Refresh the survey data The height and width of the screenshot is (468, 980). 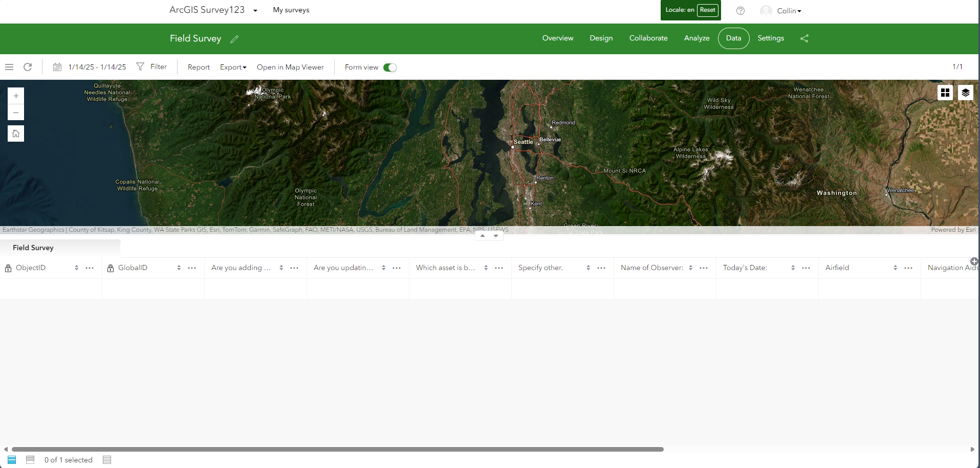coord(27,66)
